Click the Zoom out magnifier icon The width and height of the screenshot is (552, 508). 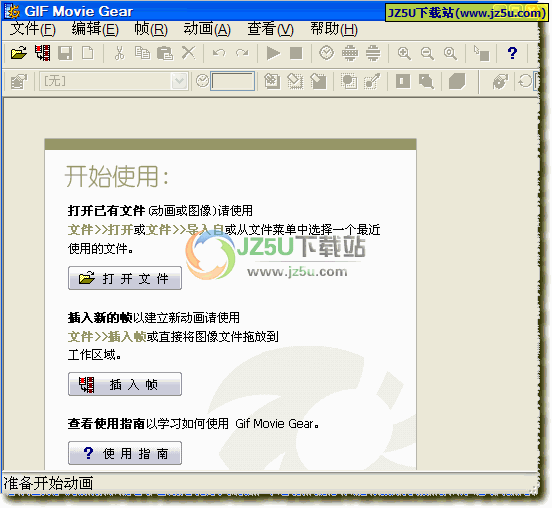(427, 53)
